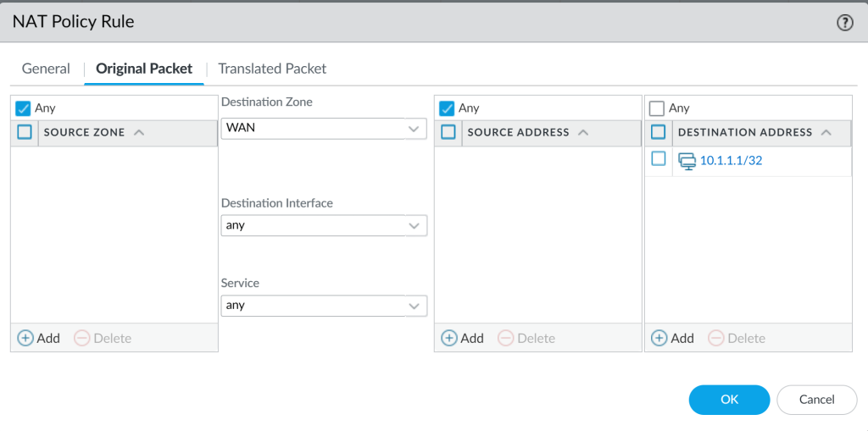The width and height of the screenshot is (868, 431).
Task: Click the Add button under Destination Address
Action: point(672,338)
